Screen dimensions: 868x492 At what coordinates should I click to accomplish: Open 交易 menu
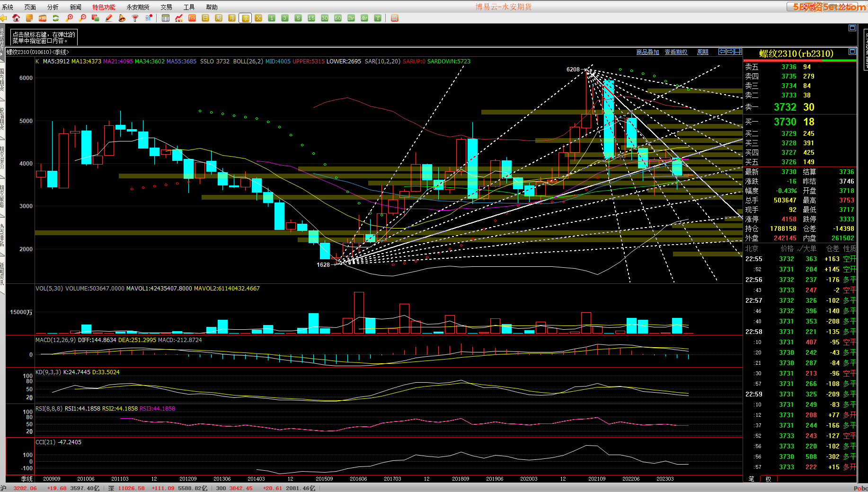pos(167,7)
